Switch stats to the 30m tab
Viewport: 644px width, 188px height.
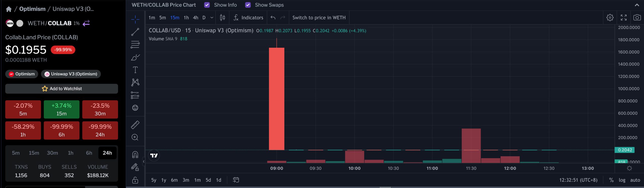52,153
